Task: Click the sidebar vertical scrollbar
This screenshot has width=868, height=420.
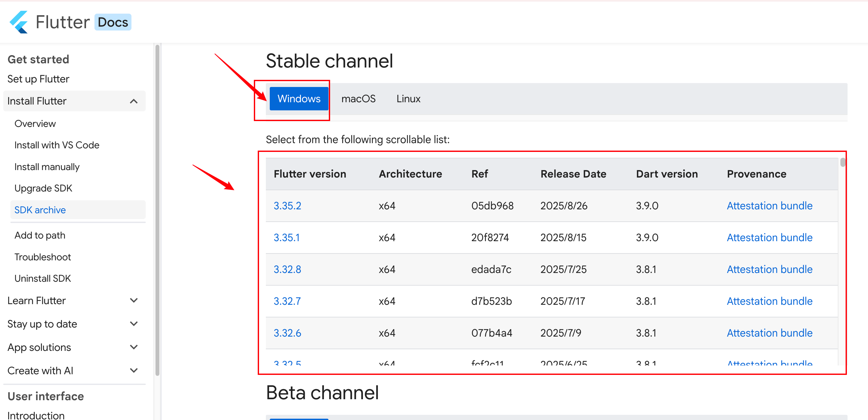Action: pos(157,211)
